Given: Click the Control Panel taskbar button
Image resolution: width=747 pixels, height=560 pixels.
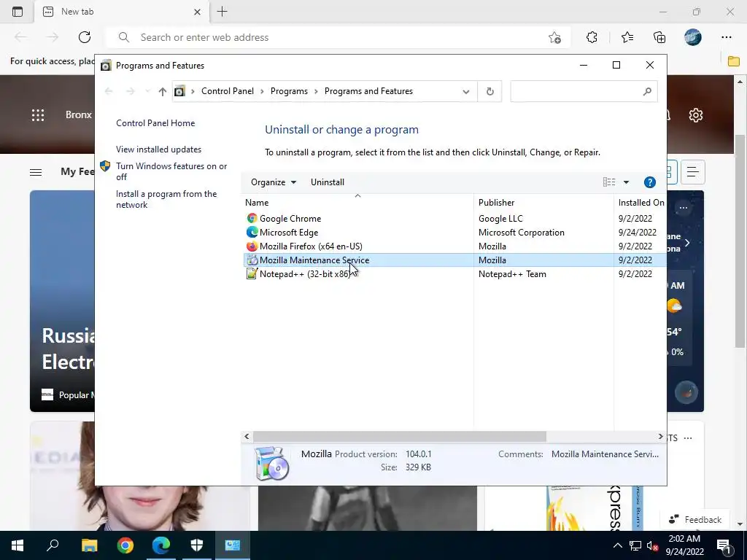Looking at the screenshot, I should click(233, 545).
